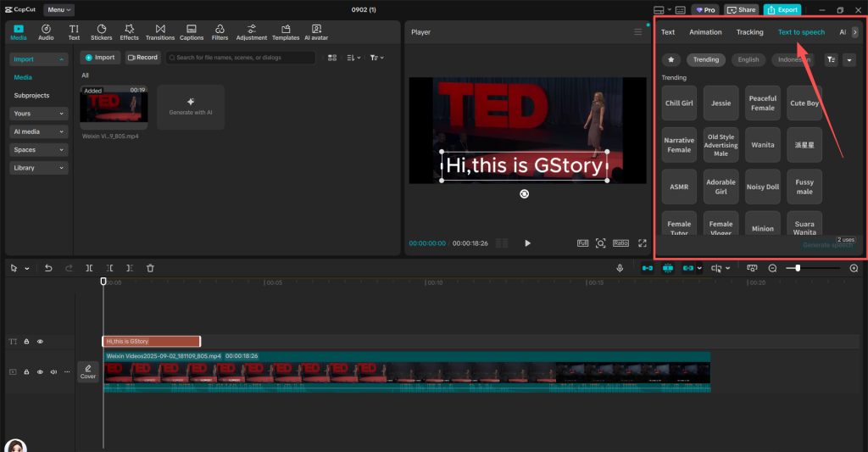This screenshot has width=868, height=452.
Task: Open the Player hamburger menu
Action: point(637,32)
